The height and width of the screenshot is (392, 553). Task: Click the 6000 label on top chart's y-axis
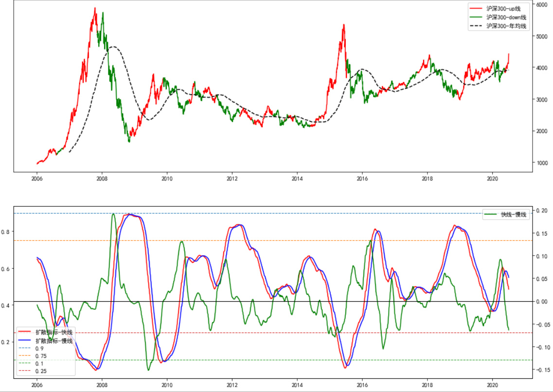pyautogui.click(x=543, y=4)
